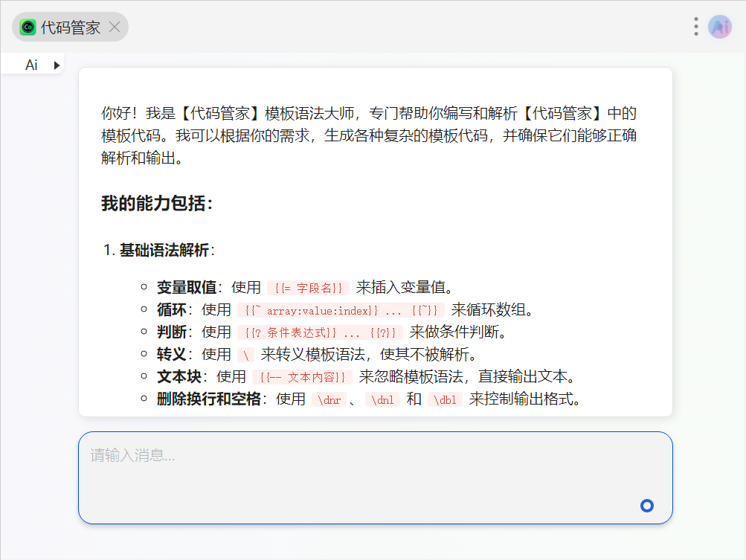Expand the Ai panel arrow

57,65
